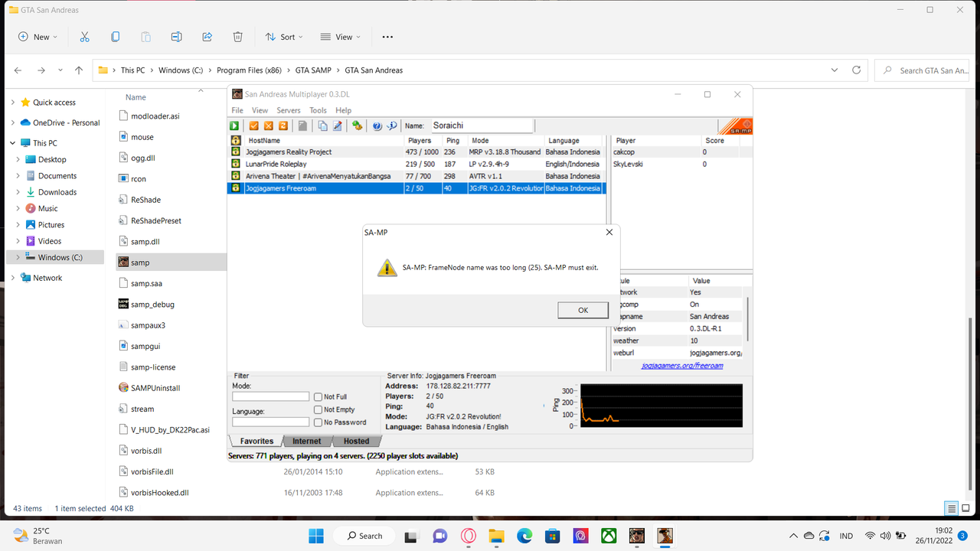
Task: Switch Explorer to details view layout toggle
Action: 952,508
